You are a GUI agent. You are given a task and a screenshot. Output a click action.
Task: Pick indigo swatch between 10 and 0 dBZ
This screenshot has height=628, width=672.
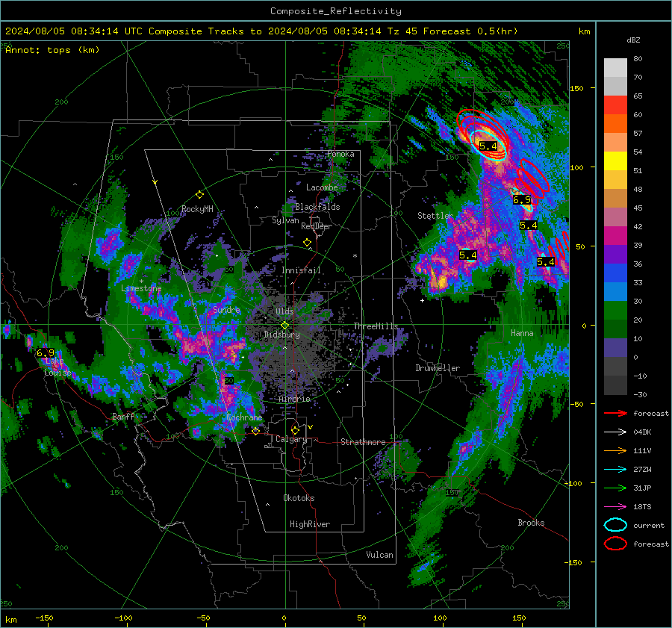[x=615, y=348]
